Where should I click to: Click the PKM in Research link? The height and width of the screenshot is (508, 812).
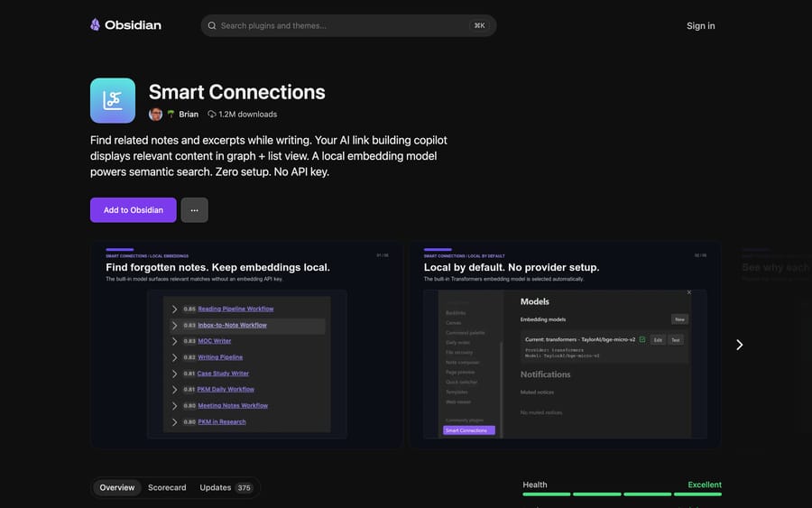pyautogui.click(x=222, y=421)
